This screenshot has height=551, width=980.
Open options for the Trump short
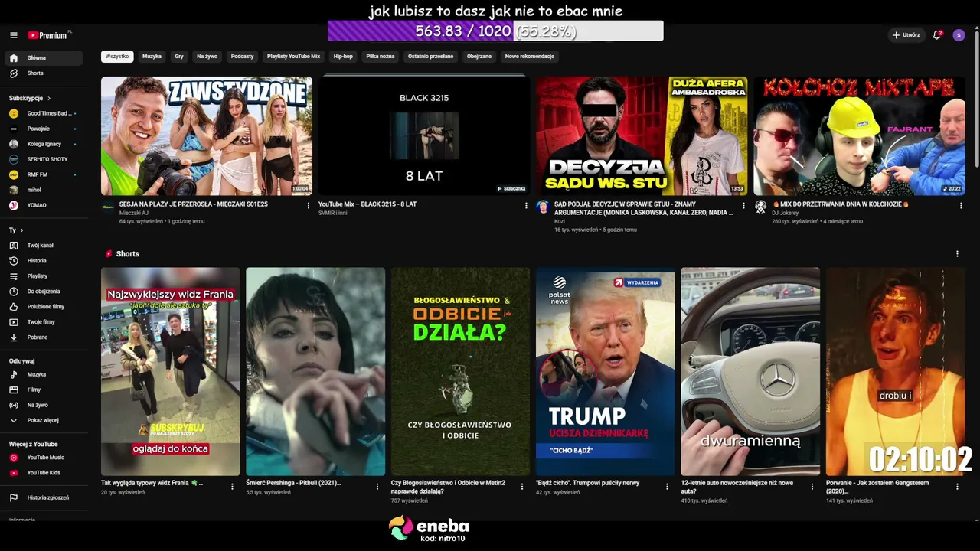click(x=668, y=486)
